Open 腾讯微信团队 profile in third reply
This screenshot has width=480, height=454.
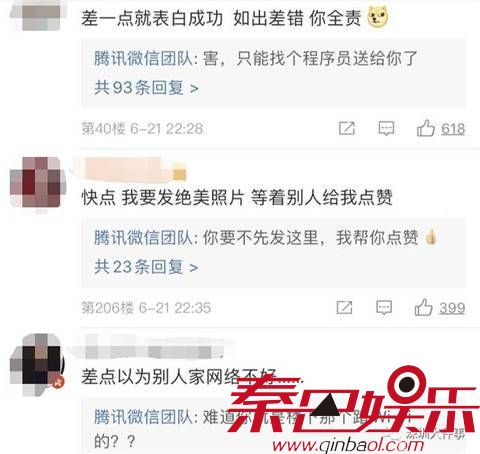pyautogui.click(x=143, y=417)
